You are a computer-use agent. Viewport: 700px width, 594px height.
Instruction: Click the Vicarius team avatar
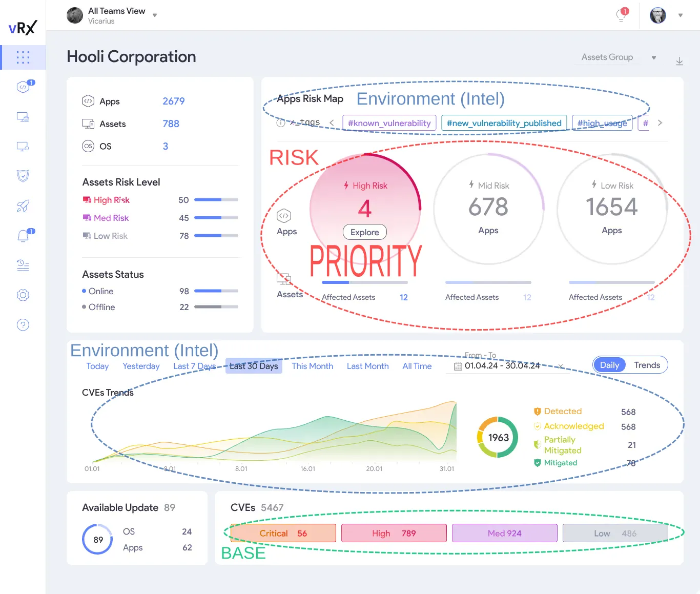click(75, 15)
